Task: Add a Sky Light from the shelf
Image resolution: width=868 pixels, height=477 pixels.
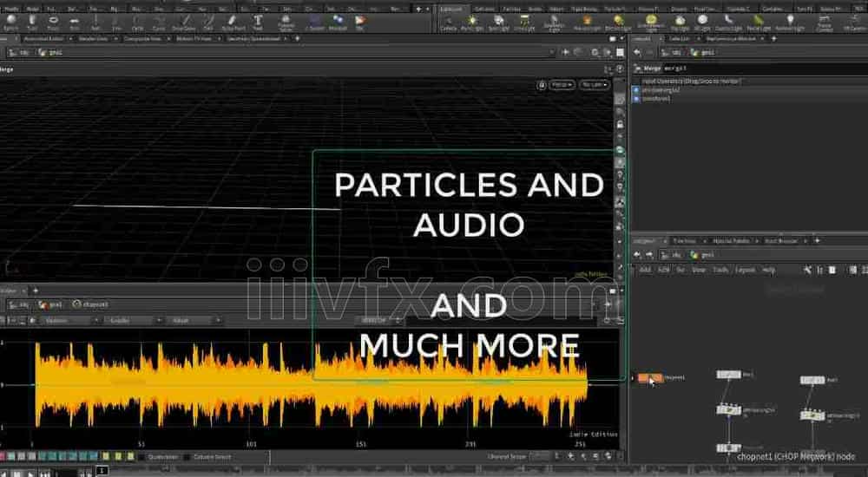Action: coord(681,23)
